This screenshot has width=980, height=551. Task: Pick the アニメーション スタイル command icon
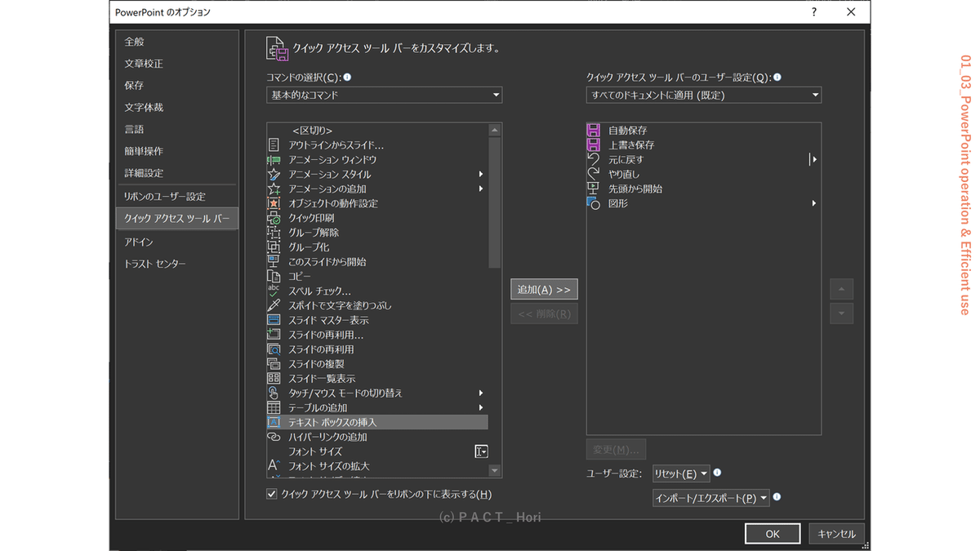point(274,174)
